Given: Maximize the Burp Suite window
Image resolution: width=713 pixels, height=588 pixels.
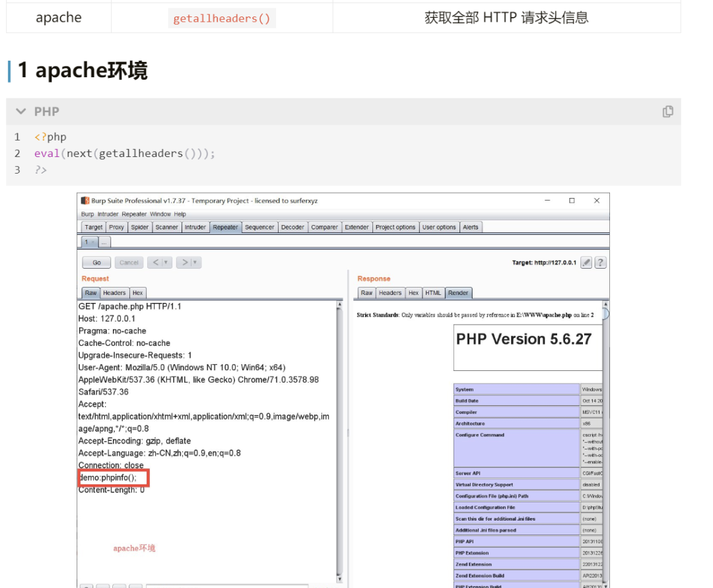Looking at the screenshot, I should pos(572,201).
